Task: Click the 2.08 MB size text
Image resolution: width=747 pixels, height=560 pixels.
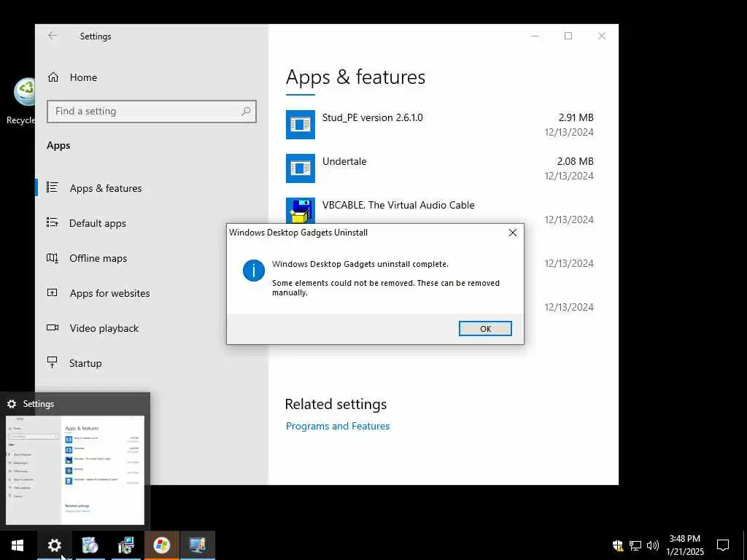Action: click(575, 161)
